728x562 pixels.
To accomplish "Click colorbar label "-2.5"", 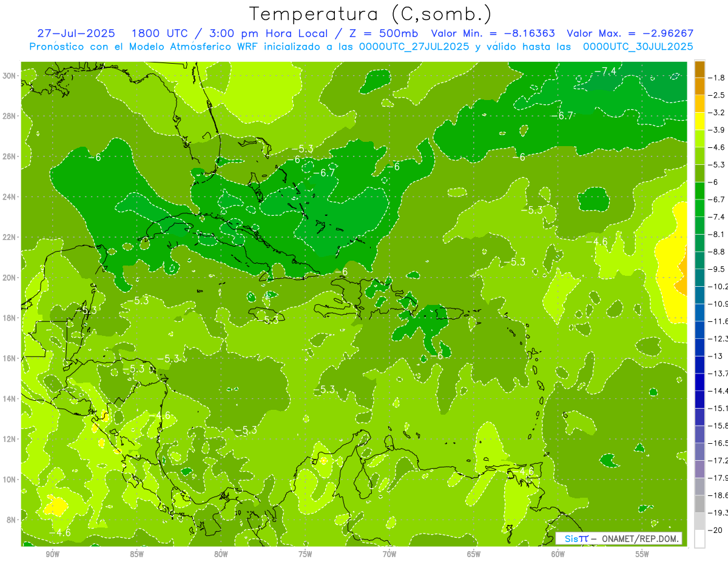I will tap(718, 95).
